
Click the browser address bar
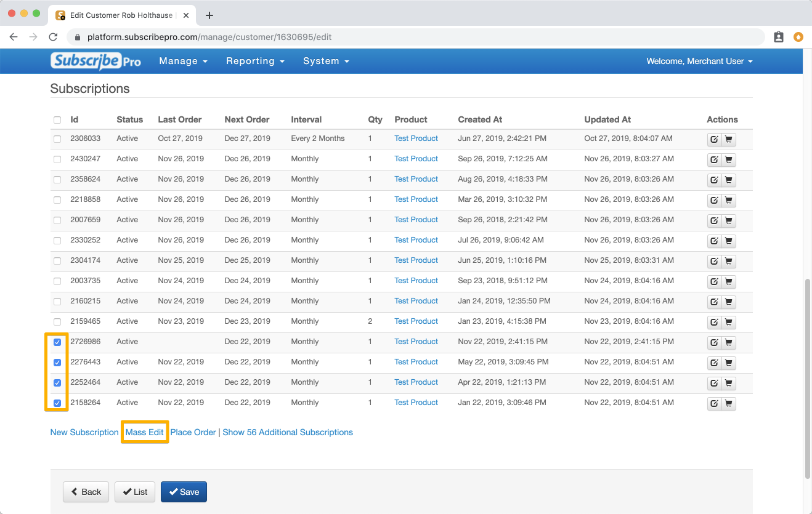[x=416, y=37]
